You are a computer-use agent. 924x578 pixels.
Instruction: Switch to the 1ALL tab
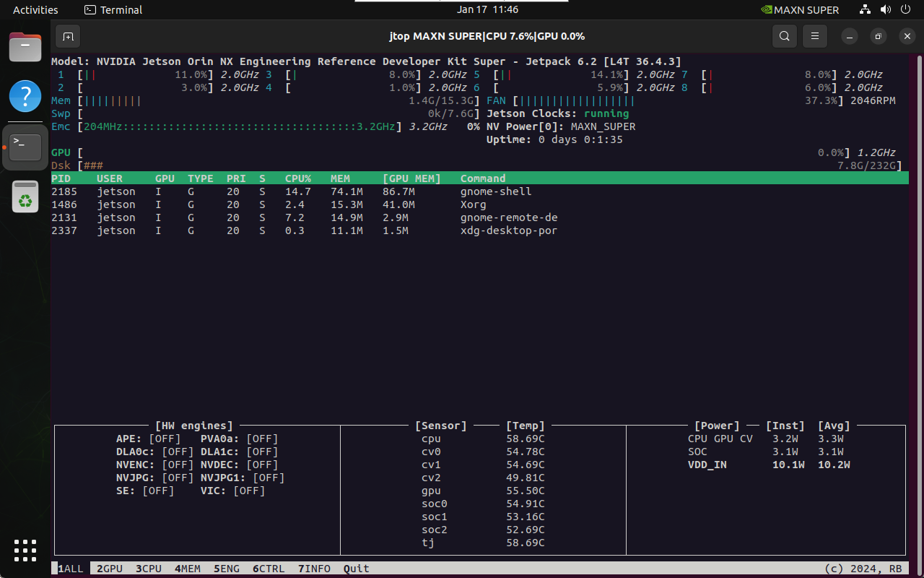pos(70,569)
